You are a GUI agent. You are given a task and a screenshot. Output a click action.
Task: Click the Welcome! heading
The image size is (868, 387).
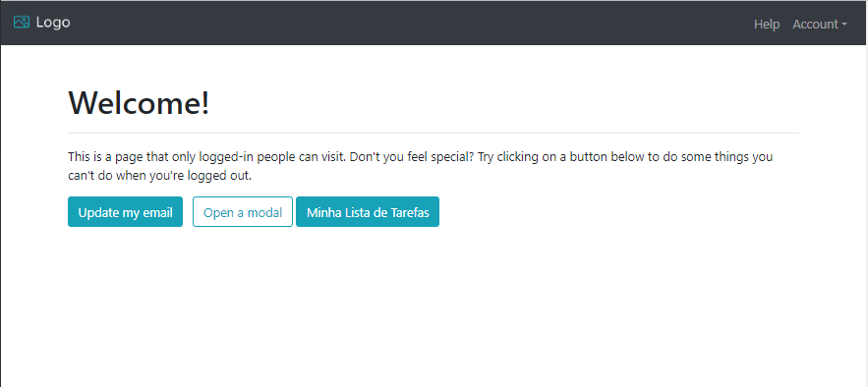pos(139,103)
